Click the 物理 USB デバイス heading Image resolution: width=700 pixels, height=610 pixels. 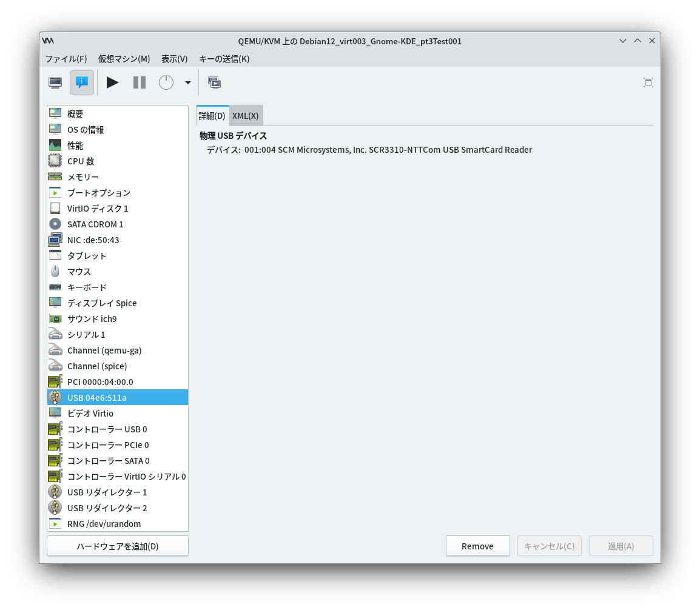point(233,136)
